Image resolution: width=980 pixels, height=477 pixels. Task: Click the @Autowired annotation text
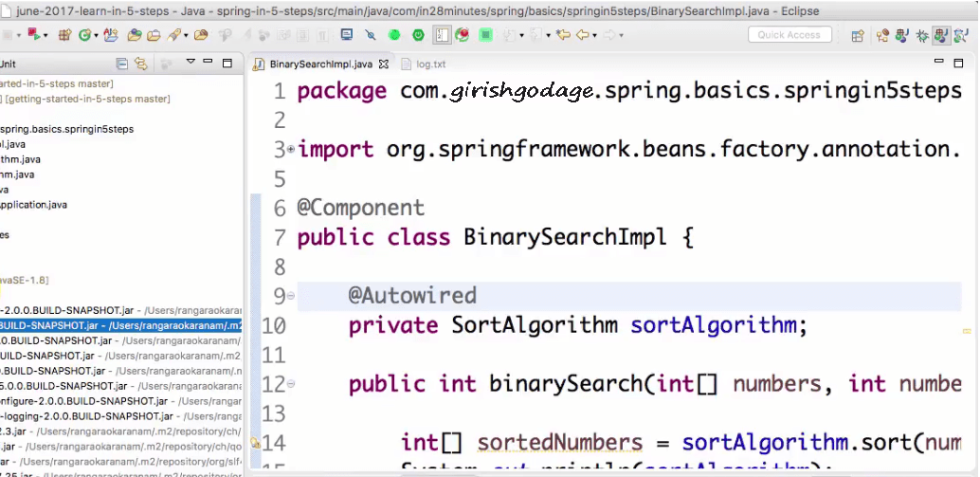(x=412, y=296)
